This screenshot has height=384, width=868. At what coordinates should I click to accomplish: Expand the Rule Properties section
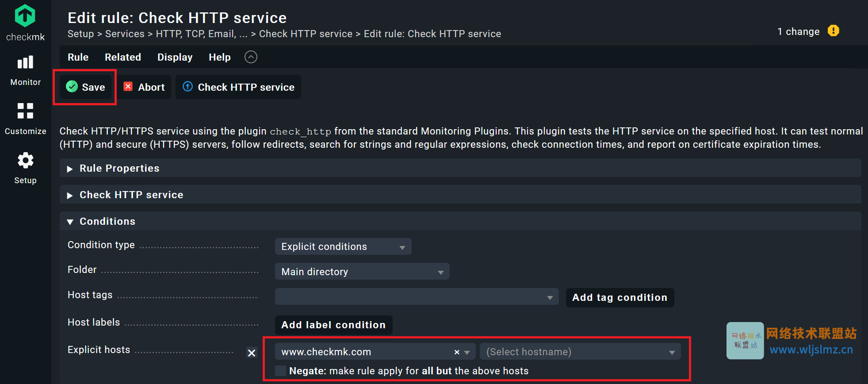coord(460,168)
